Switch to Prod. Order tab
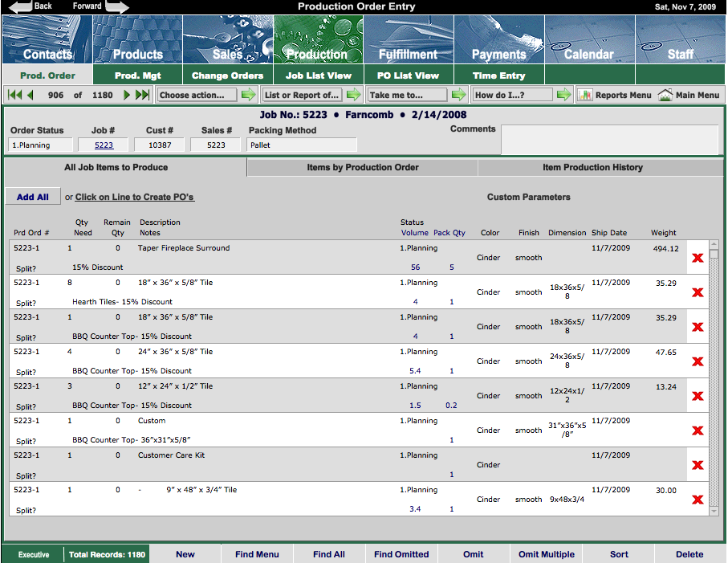This screenshot has height=563, width=728. pos(47,75)
